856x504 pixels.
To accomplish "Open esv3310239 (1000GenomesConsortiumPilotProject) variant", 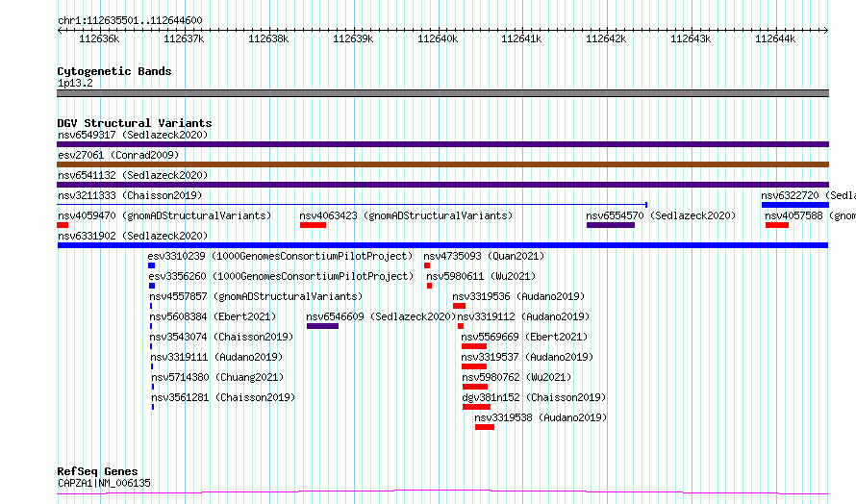I will click(x=280, y=256).
